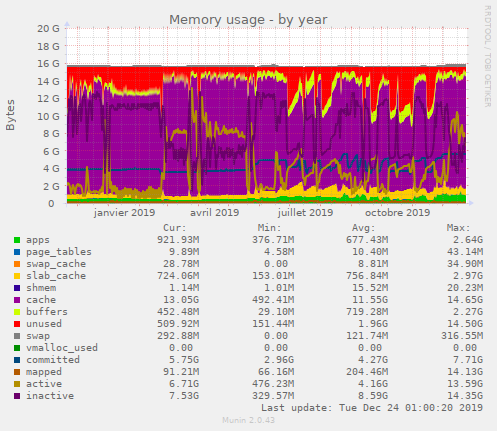Click the green apps legend swatch
The image size is (497, 431).
click(x=17, y=240)
